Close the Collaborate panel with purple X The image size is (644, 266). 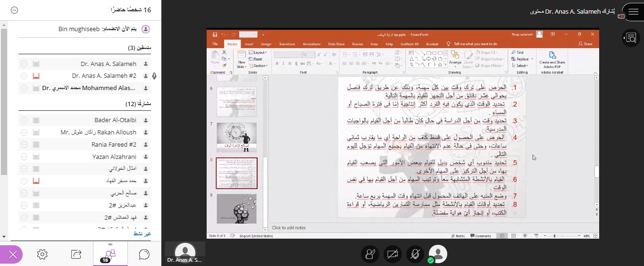click(13, 255)
